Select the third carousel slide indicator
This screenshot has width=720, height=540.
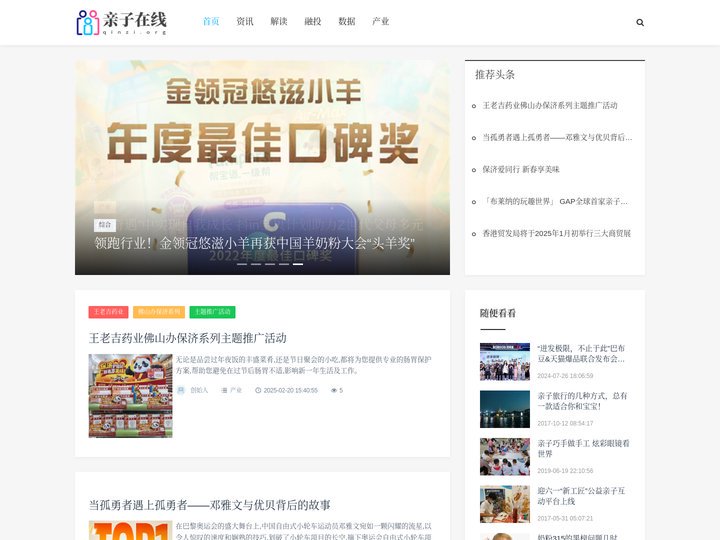point(270,264)
